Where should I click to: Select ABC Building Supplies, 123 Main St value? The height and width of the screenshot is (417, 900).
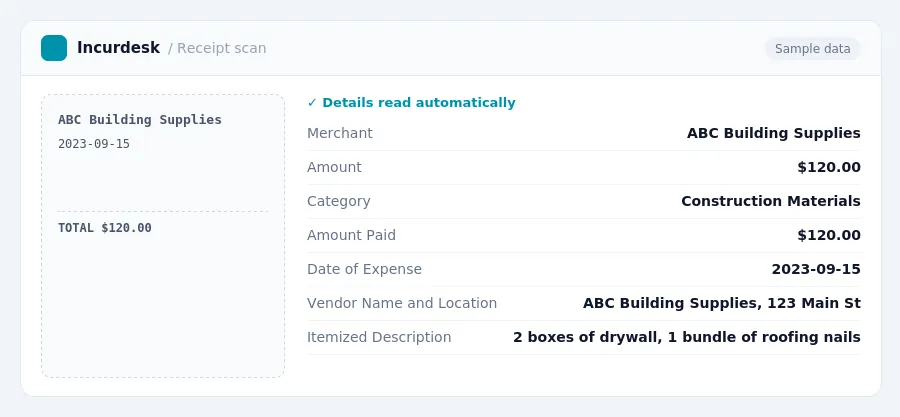(x=721, y=303)
